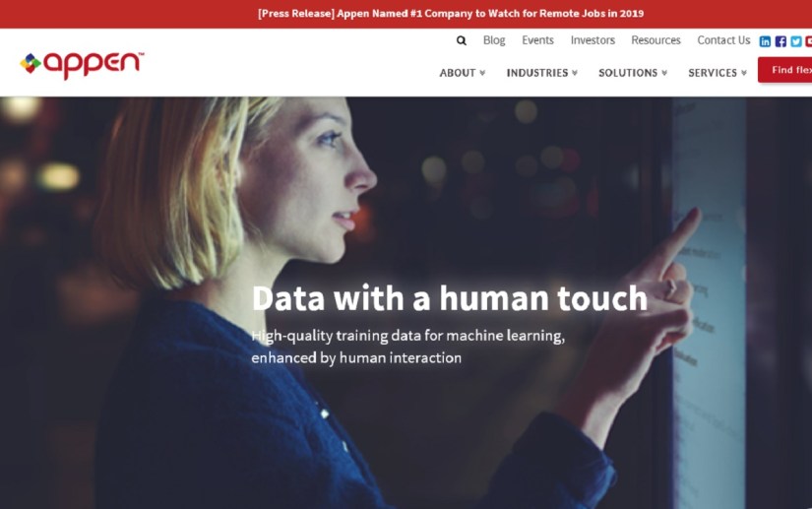The image size is (812, 509).
Task: Visit the Investors page link
Action: coord(593,40)
